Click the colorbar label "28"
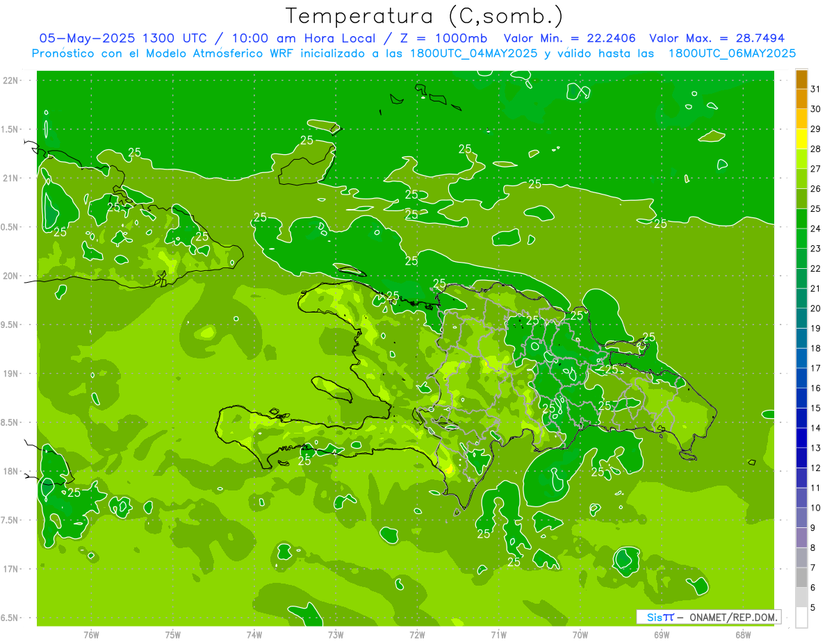This screenshot has width=834, height=644. (x=816, y=149)
